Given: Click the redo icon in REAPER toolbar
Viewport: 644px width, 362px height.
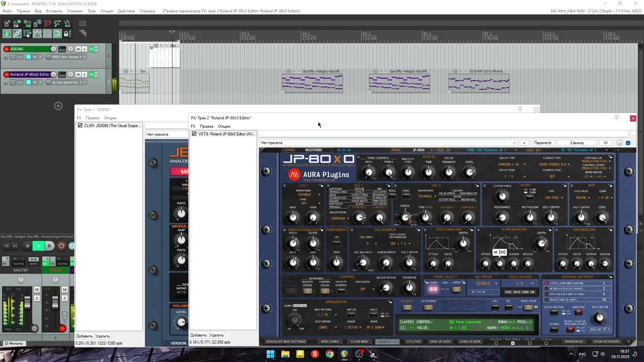Looking at the screenshot, I should [x=57, y=24].
